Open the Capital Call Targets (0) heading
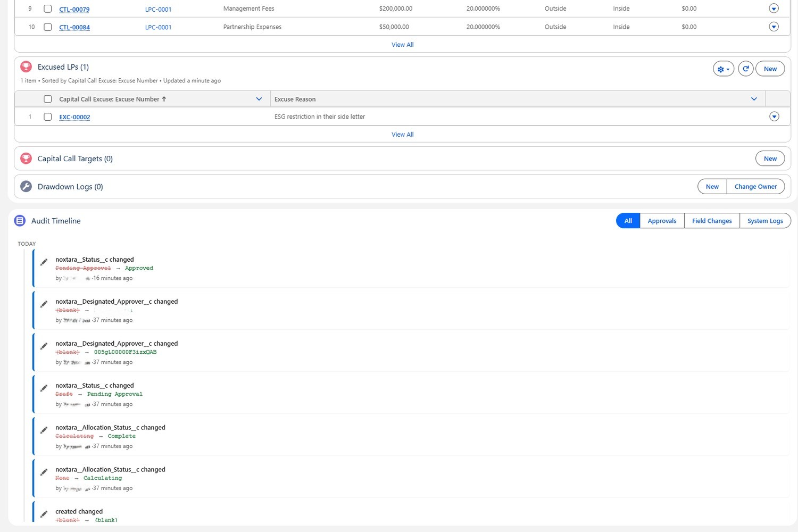798x532 pixels. (75, 159)
